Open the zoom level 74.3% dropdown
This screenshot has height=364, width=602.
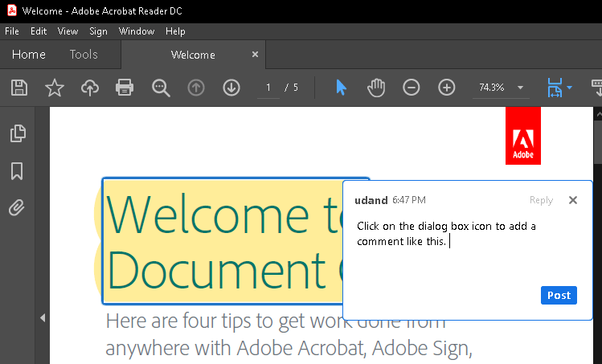point(520,88)
